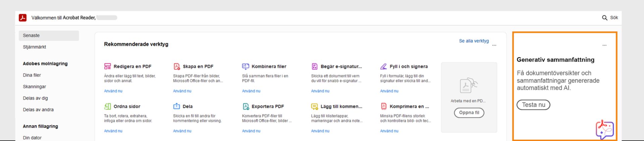Click the Se alla verktyg link
The height and width of the screenshot is (141, 644).
tap(474, 41)
